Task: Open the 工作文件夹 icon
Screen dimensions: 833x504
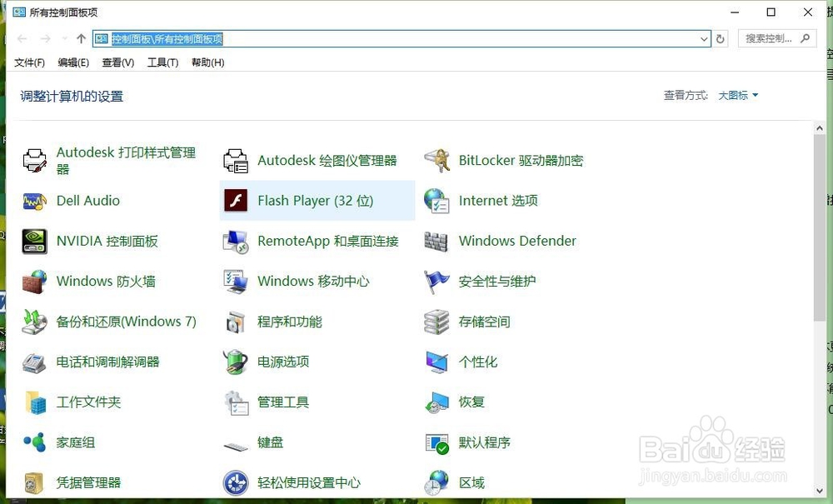Action: click(34, 402)
